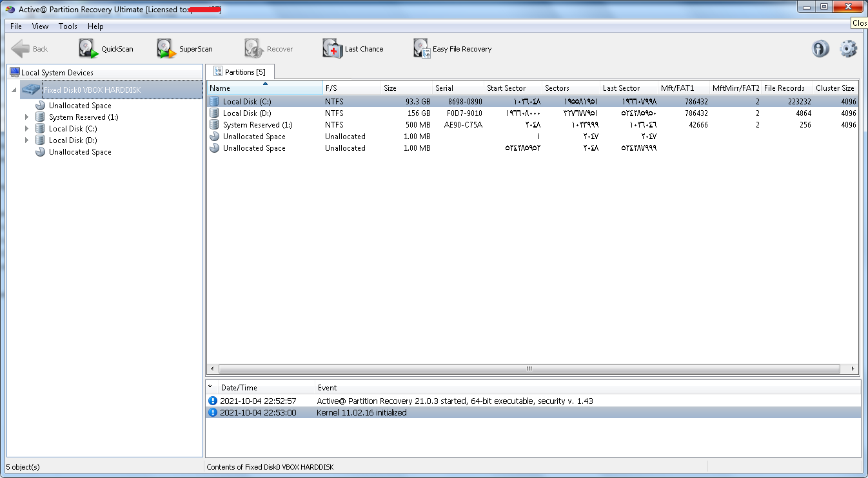
Task: Click left arrow of horizontal scrollbar
Action: pos(212,369)
